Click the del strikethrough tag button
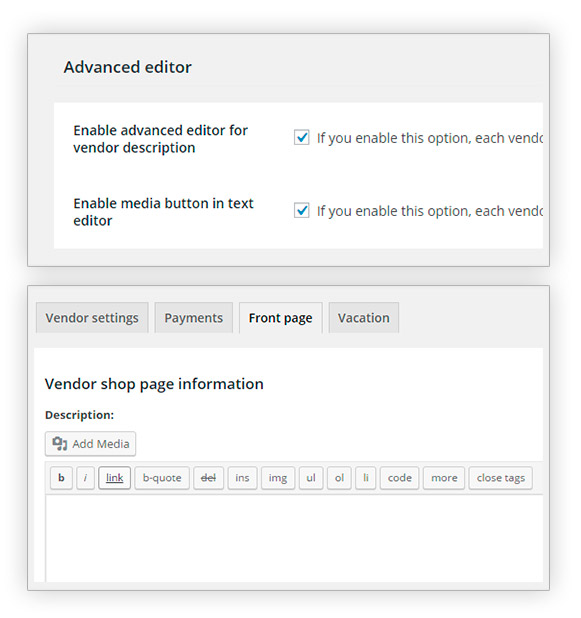Image resolution: width=581 pixels, height=618 pixels. [208, 478]
